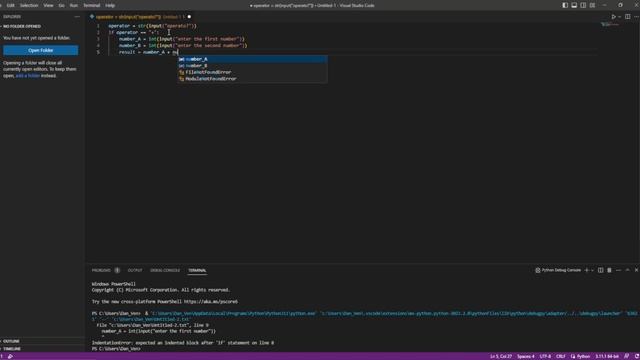
Task: Click the Open Folder button
Action: tap(40, 50)
